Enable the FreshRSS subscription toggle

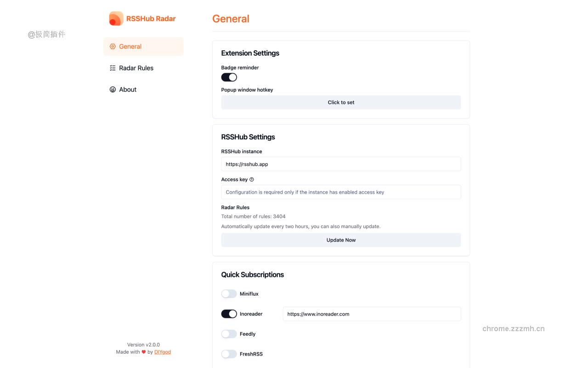[x=229, y=354]
